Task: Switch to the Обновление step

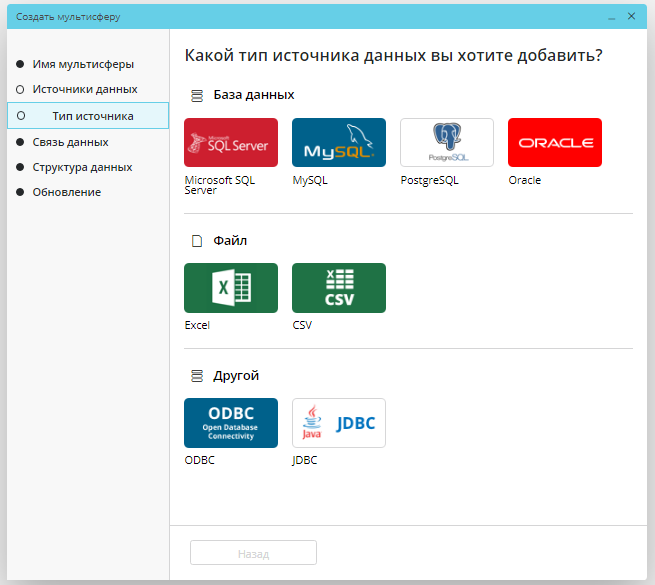Action: click(66, 192)
